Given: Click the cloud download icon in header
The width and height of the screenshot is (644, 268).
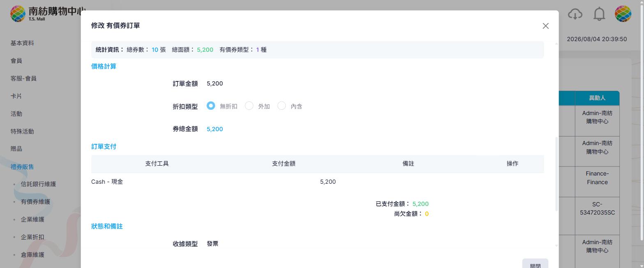Looking at the screenshot, I should (x=575, y=14).
